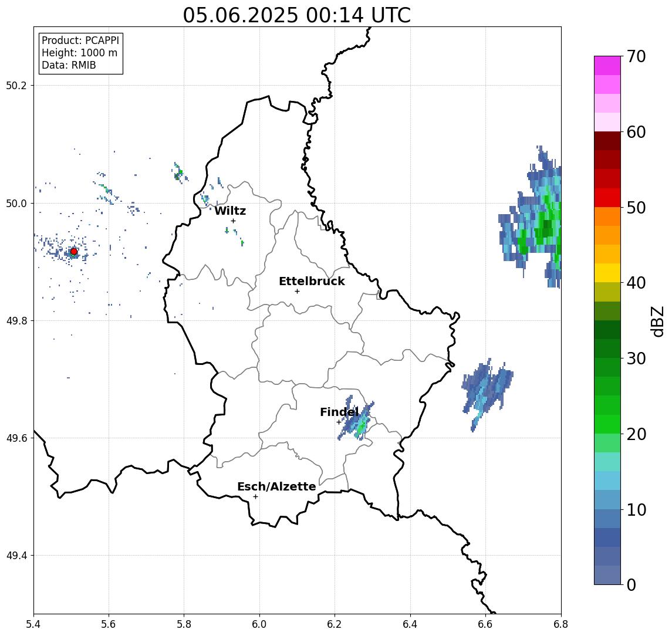The height and width of the screenshot is (636, 672).
Task: Click the 10 tick label on colorbar
Action: point(636,509)
